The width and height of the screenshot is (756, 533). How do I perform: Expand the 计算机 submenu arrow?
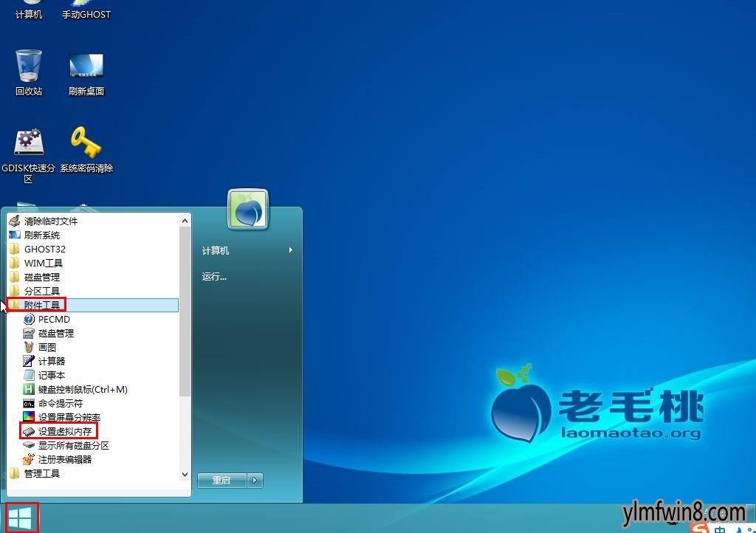(291, 251)
